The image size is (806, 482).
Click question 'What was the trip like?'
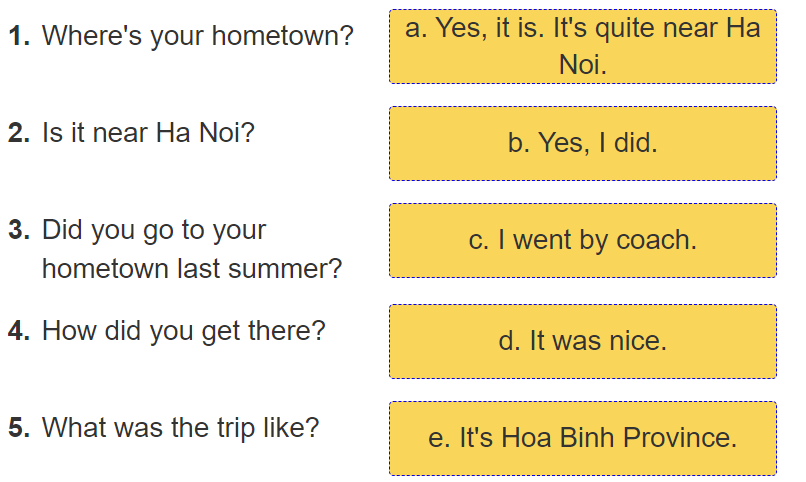[x=180, y=428]
